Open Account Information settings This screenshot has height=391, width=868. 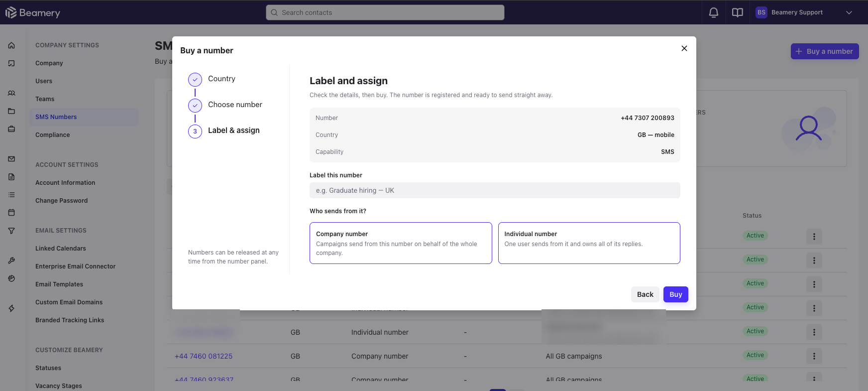pyautogui.click(x=65, y=183)
